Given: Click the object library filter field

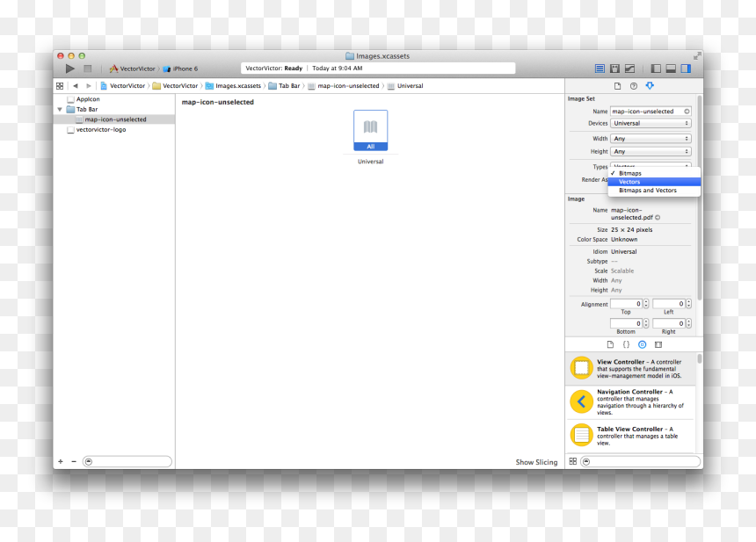Looking at the screenshot, I should coord(640,461).
